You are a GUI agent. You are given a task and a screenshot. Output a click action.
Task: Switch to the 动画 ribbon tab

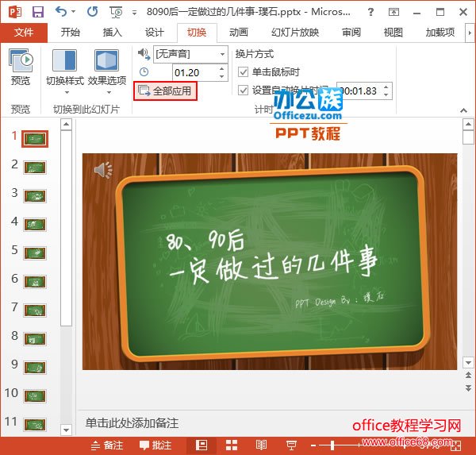[239, 33]
